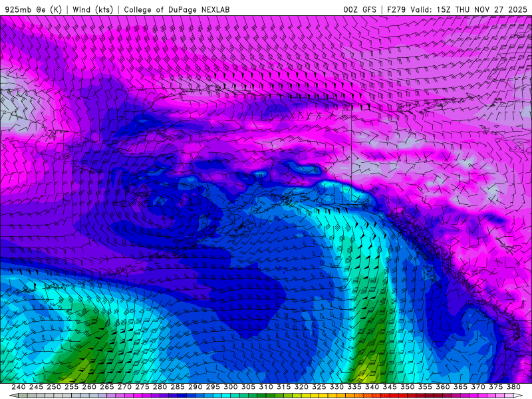Select the 290 scale label
Image resolution: width=532 pixels, height=399 pixels.
click(x=195, y=387)
